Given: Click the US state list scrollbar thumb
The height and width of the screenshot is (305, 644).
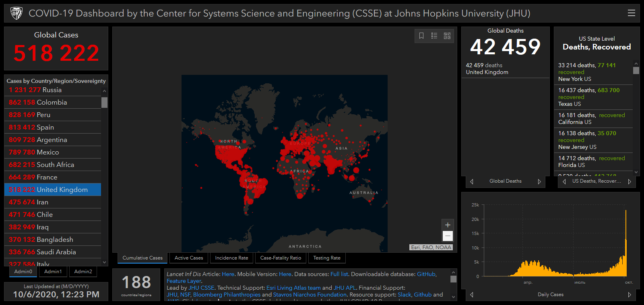Looking at the screenshot, I should click(x=636, y=70).
